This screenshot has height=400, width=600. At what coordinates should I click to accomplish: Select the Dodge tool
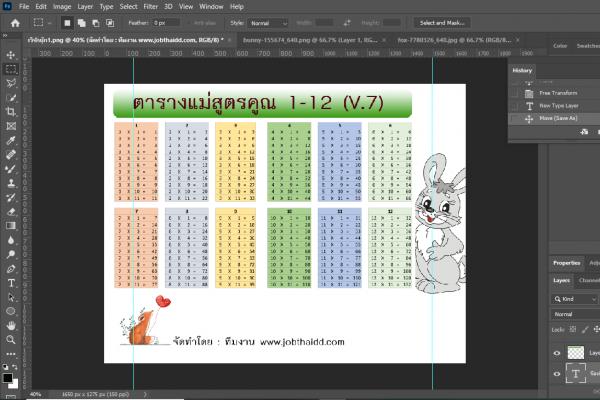(11, 254)
